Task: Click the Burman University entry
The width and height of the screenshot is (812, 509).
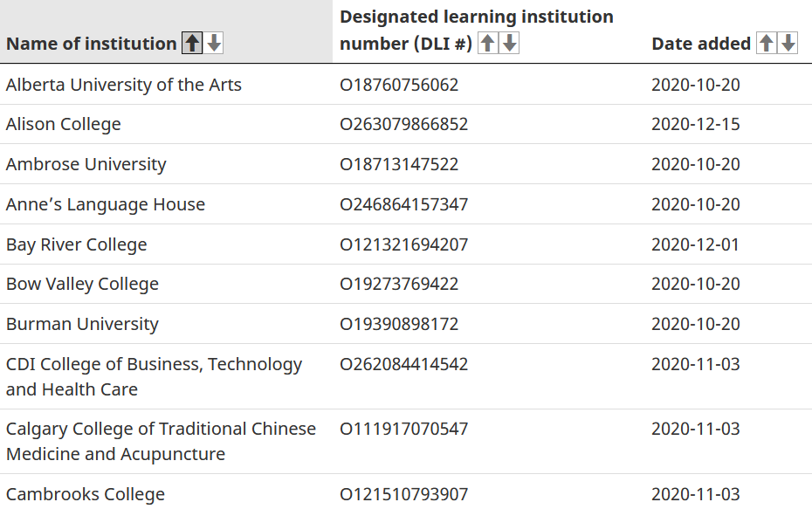Action: pos(82,324)
